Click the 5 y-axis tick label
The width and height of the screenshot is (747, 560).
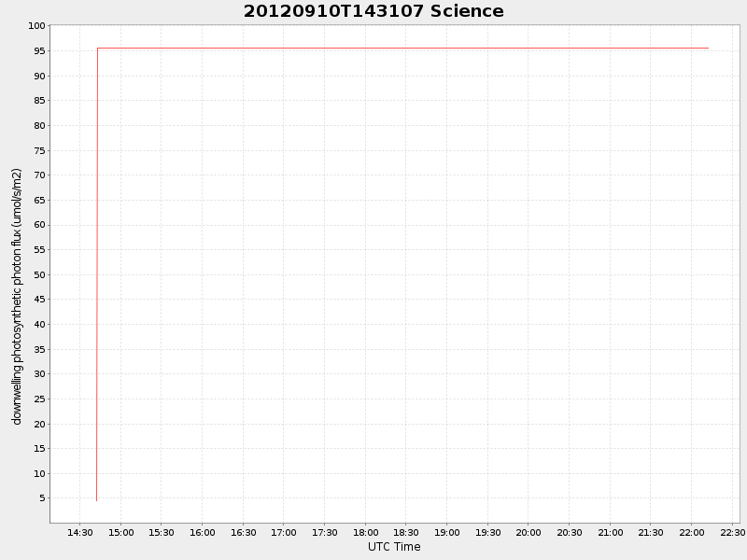coord(42,498)
